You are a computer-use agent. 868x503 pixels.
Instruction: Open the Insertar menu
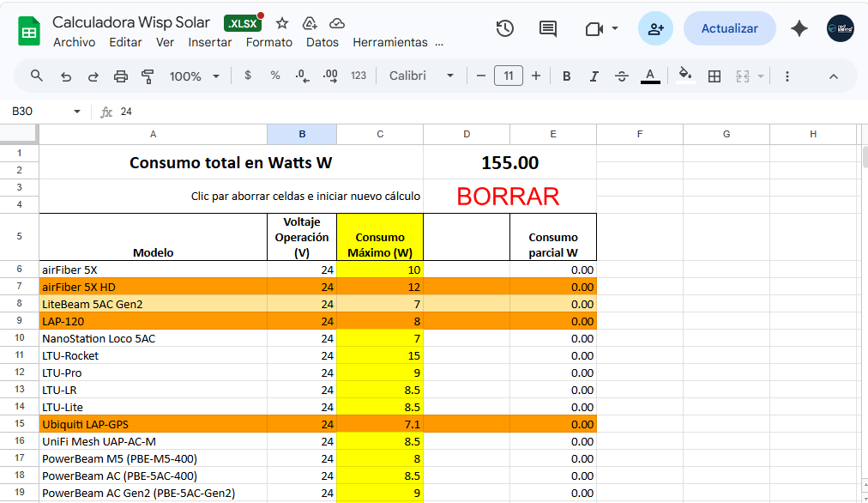point(210,42)
